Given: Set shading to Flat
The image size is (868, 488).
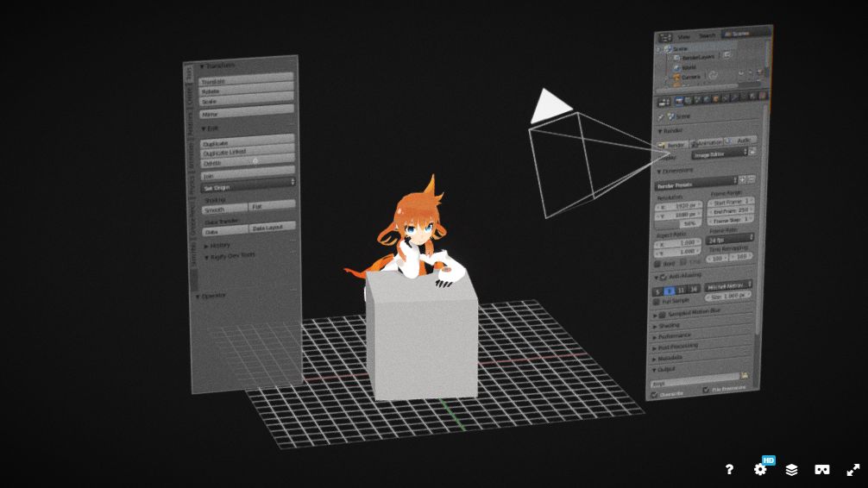Looking at the screenshot, I should click(272, 206).
